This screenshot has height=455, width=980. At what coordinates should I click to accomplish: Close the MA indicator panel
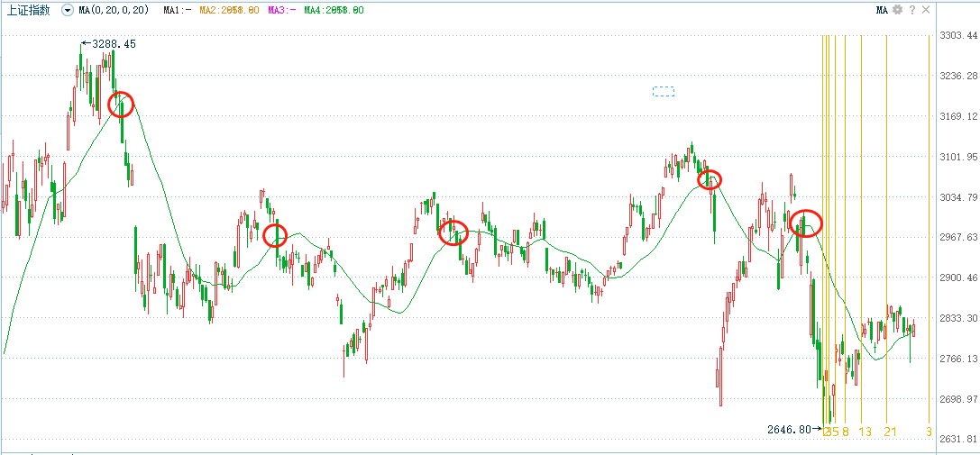point(926,9)
